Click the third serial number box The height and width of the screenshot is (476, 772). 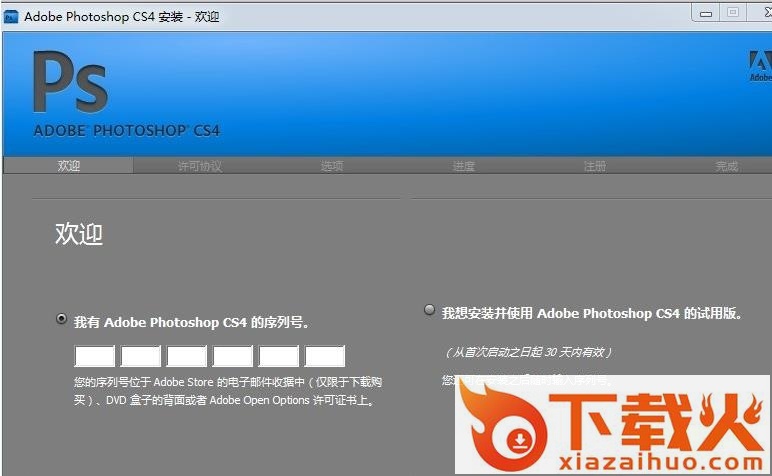pos(187,356)
